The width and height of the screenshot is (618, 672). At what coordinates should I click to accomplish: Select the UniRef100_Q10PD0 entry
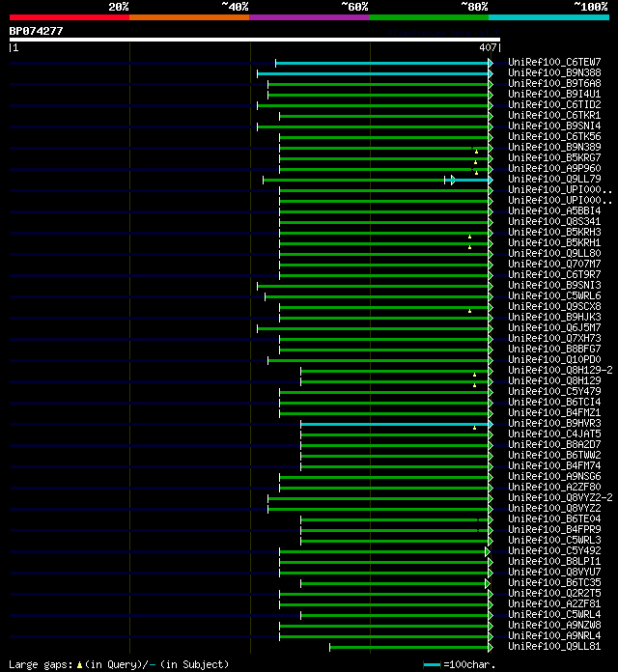tap(554, 359)
